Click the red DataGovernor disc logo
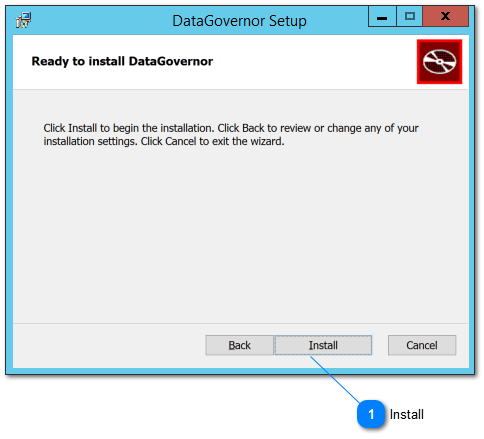 [439, 62]
